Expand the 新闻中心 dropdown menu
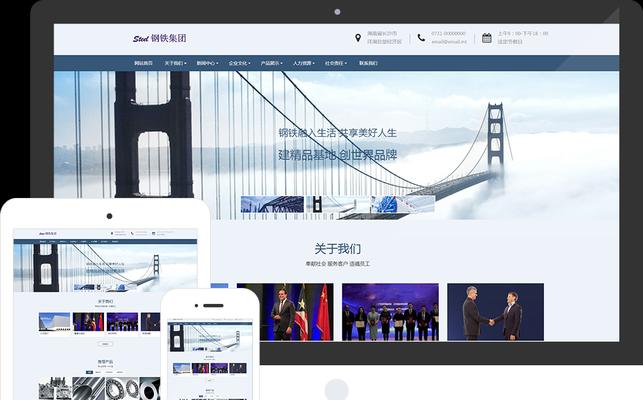This screenshot has height=400, width=643. click(x=207, y=63)
